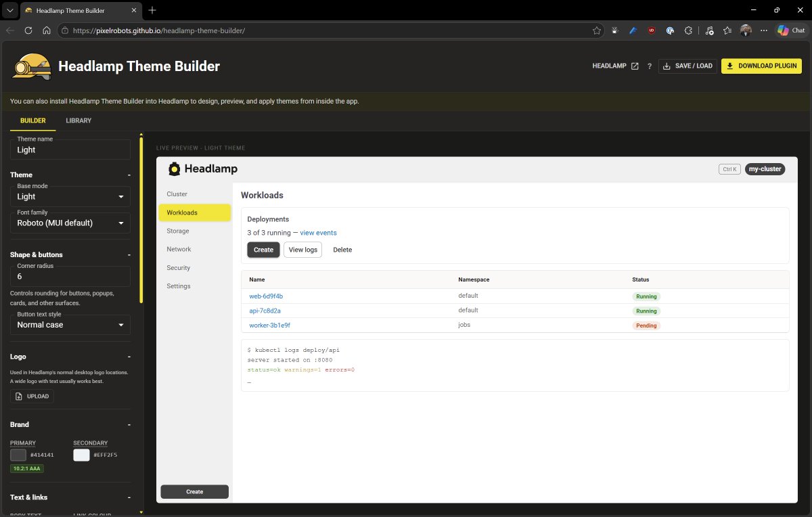The image size is (812, 517).
Task: Select Workloads in the preview sidebar
Action: (194, 212)
